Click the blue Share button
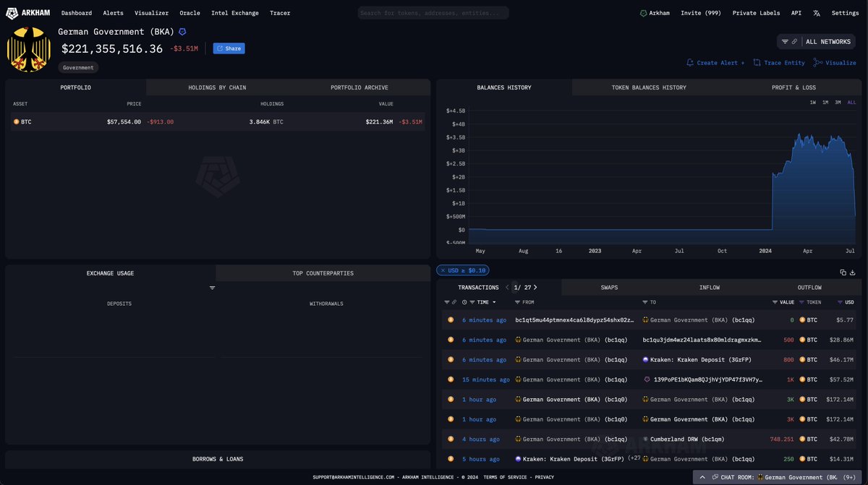Image resolution: width=868 pixels, height=485 pixels. point(229,48)
